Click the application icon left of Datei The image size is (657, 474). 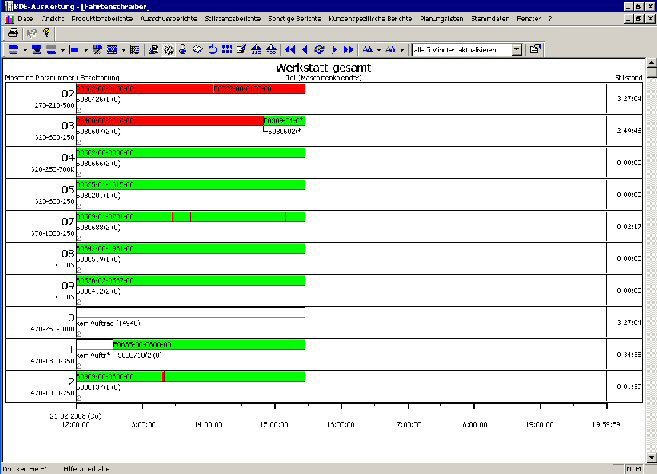[9, 19]
